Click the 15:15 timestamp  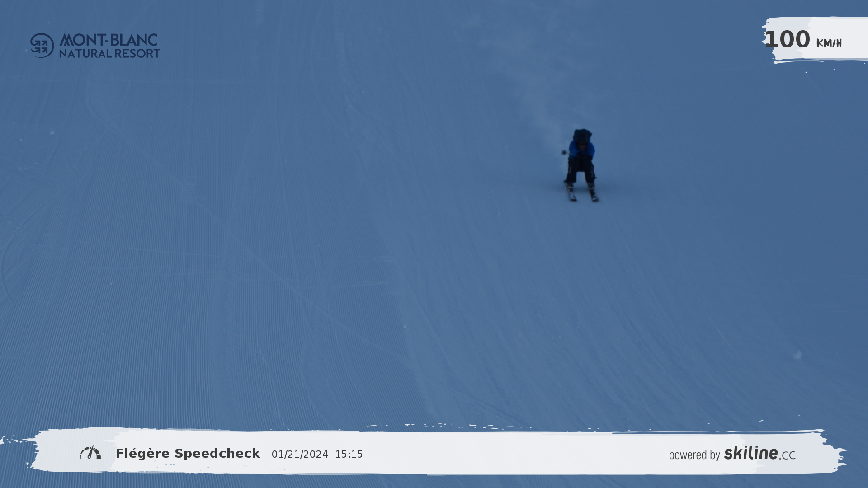(x=349, y=455)
